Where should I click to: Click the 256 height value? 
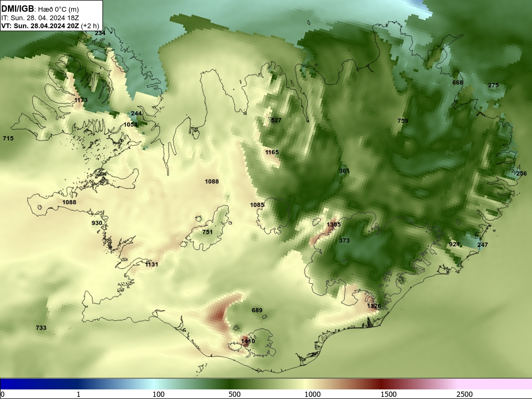click(x=521, y=174)
